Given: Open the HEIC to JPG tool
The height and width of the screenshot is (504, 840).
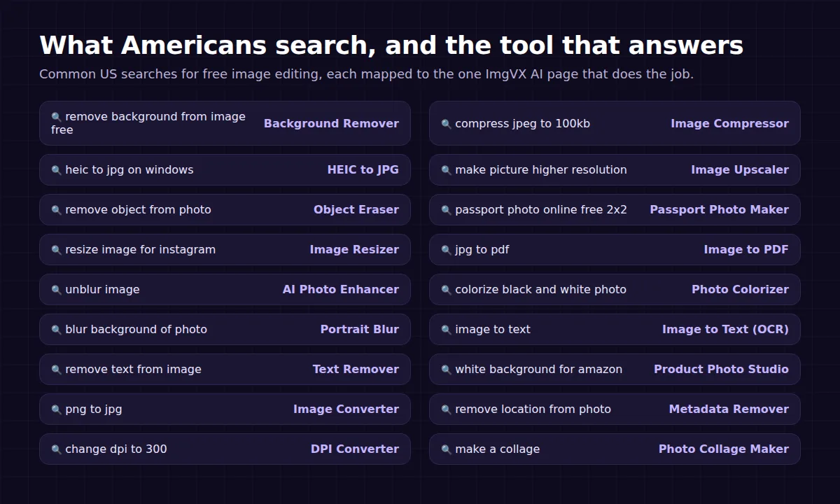Looking at the screenshot, I should coord(363,169).
